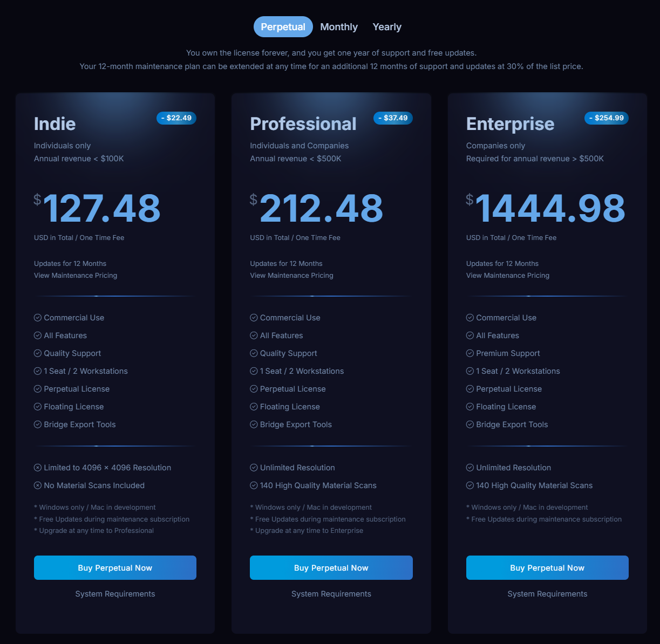Click check icon beside Indie Bridge Export Tools
The width and height of the screenshot is (660, 644).
[x=38, y=424]
